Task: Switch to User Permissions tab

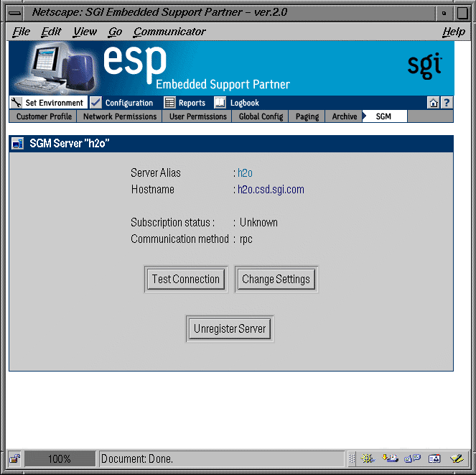Action: click(x=198, y=116)
